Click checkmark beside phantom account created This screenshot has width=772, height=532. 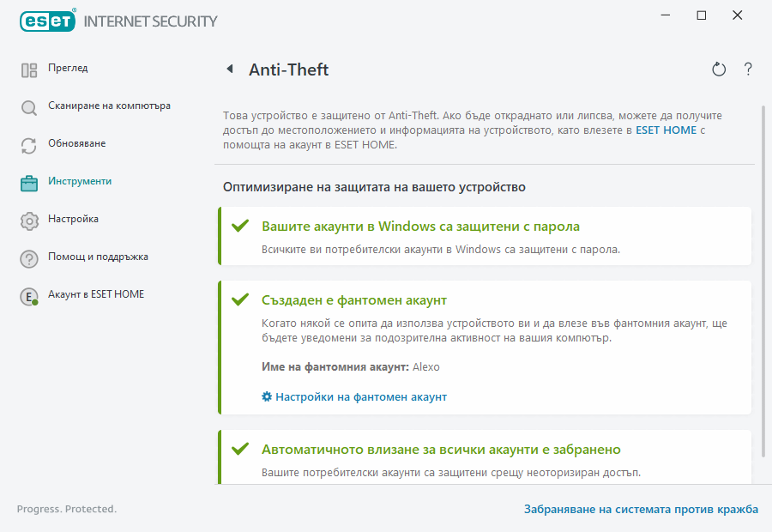click(239, 299)
